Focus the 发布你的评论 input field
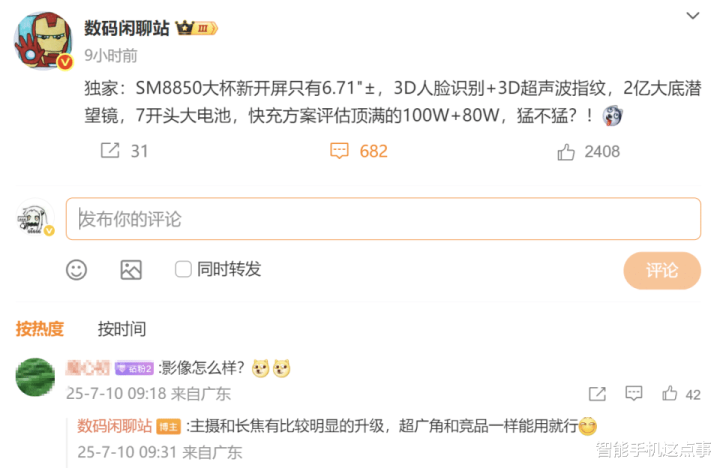 pos(383,219)
